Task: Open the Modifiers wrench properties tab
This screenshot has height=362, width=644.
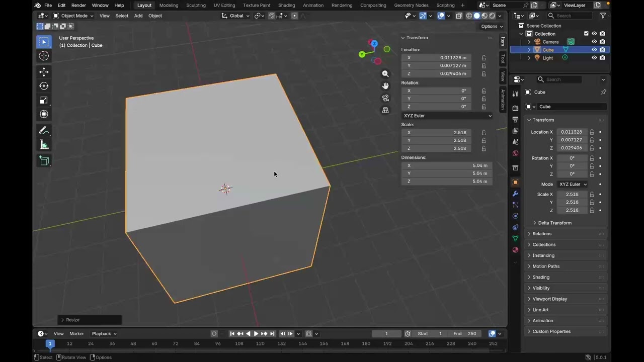Action: 515,194
